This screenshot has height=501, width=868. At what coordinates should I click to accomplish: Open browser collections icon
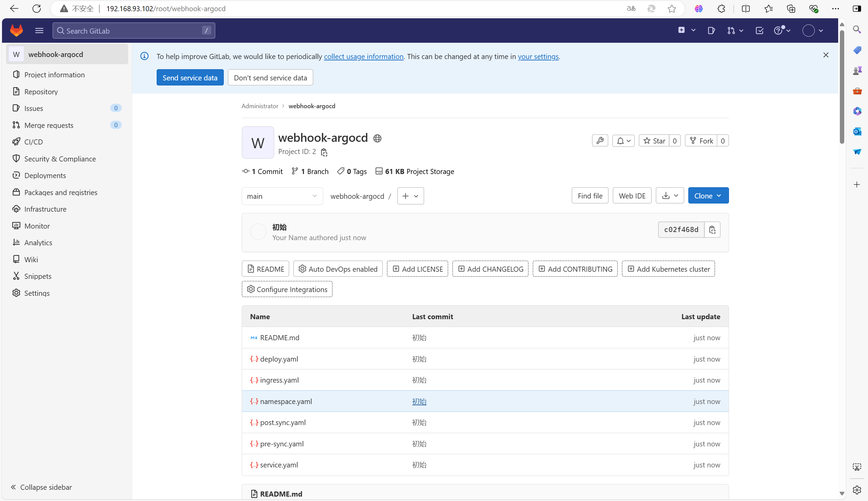791,8
